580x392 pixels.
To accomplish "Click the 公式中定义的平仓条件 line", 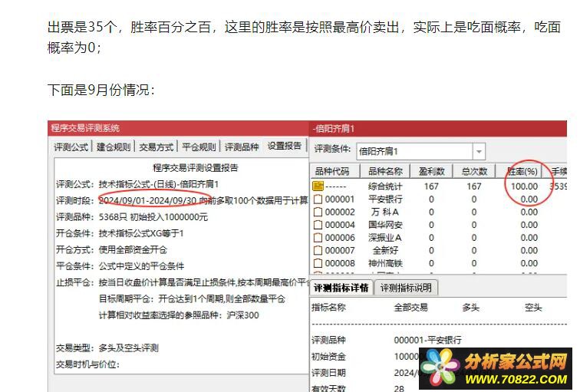I will click(141, 266).
